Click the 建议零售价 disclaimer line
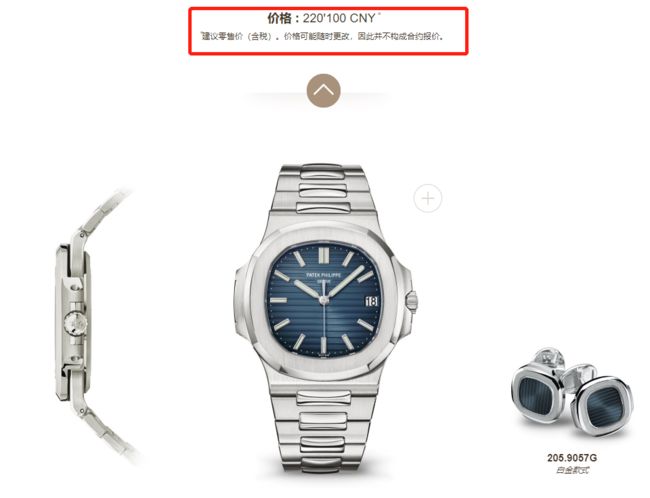Image resolution: width=650 pixels, height=498 pixels. click(323, 36)
